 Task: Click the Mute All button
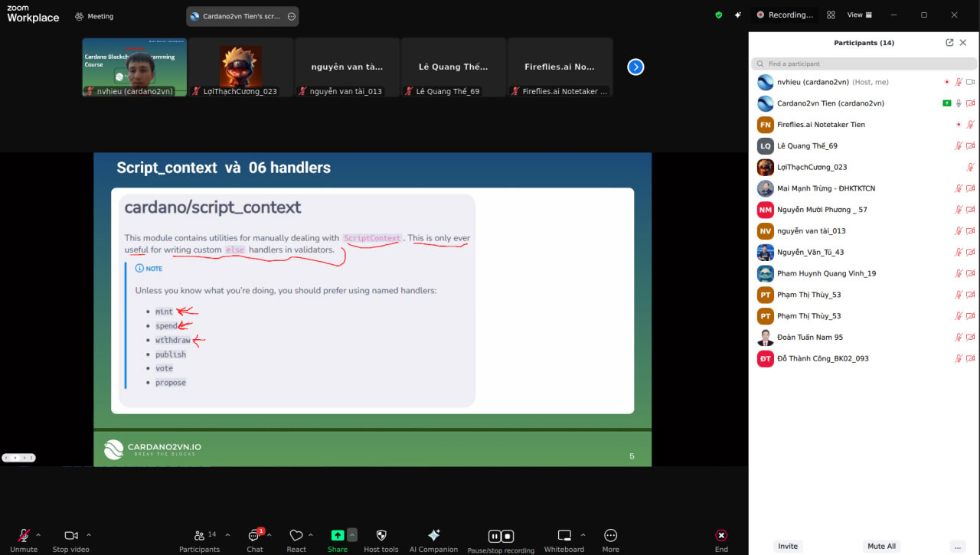tap(881, 546)
